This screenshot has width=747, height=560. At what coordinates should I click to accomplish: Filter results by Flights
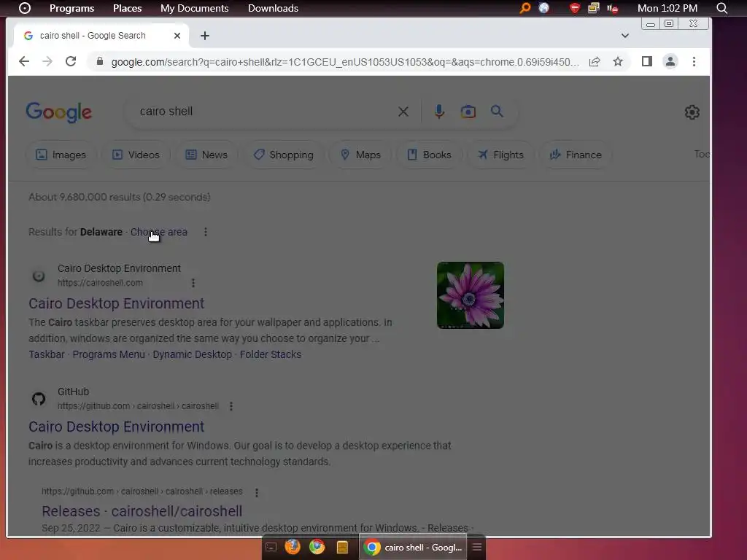click(x=500, y=155)
